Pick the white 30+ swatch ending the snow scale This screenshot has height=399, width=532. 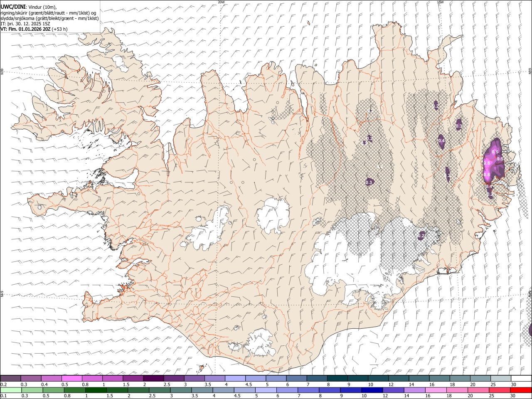(521, 379)
